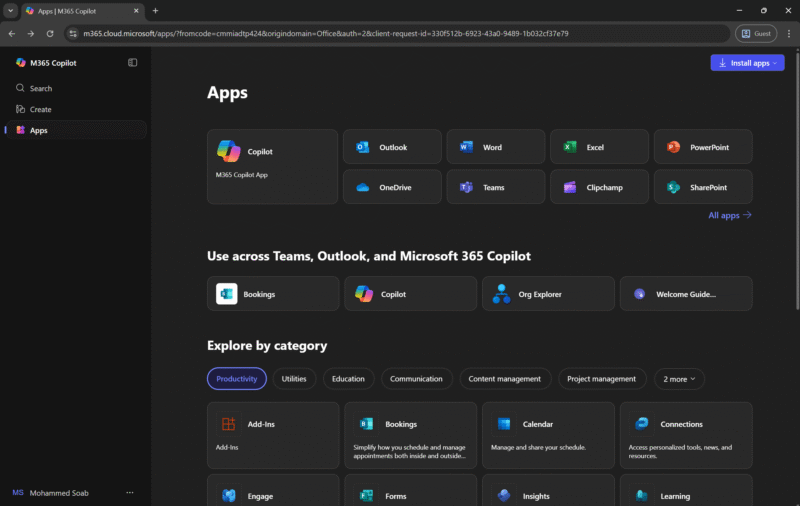Go back with the browser back arrow
800x506 pixels.
pyautogui.click(x=12, y=33)
